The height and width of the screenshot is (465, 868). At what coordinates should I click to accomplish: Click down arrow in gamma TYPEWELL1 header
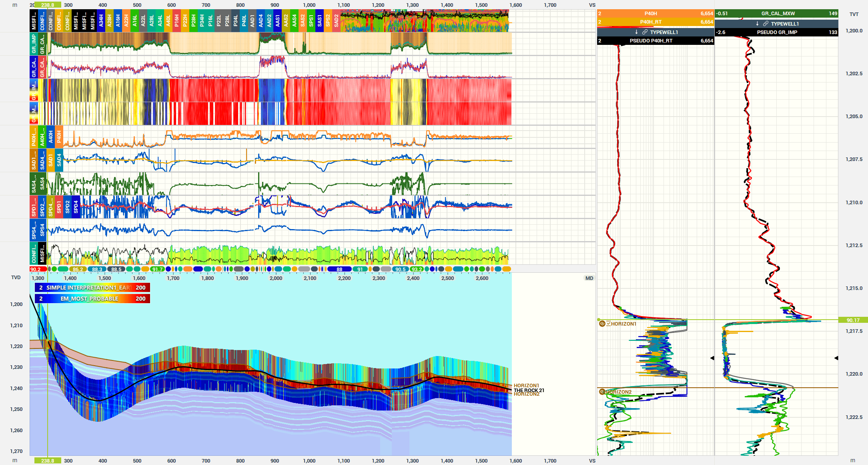click(x=757, y=24)
